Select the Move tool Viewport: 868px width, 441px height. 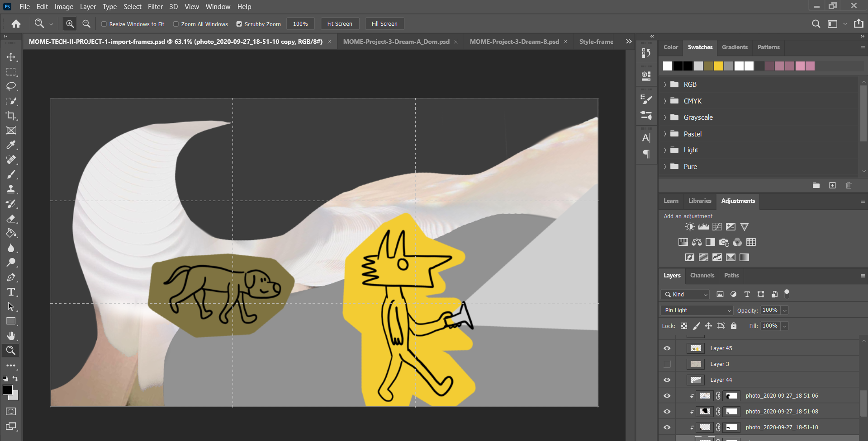11,57
